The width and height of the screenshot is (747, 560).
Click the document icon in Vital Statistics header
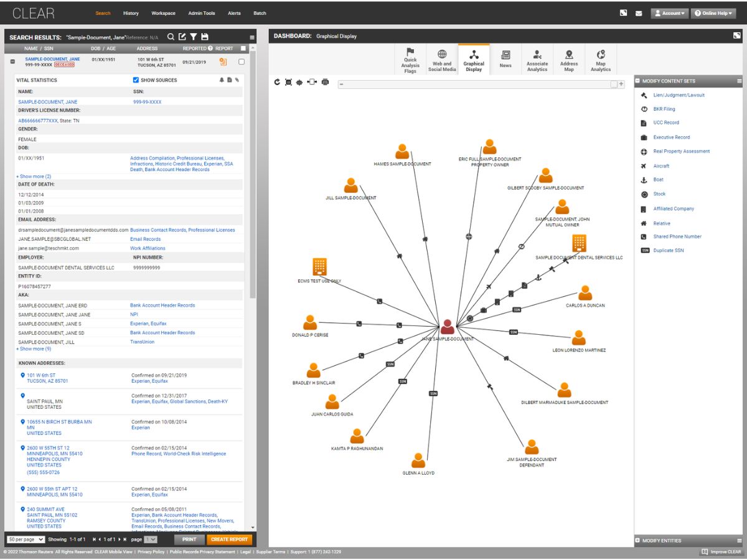pyautogui.click(x=229, y=80)
